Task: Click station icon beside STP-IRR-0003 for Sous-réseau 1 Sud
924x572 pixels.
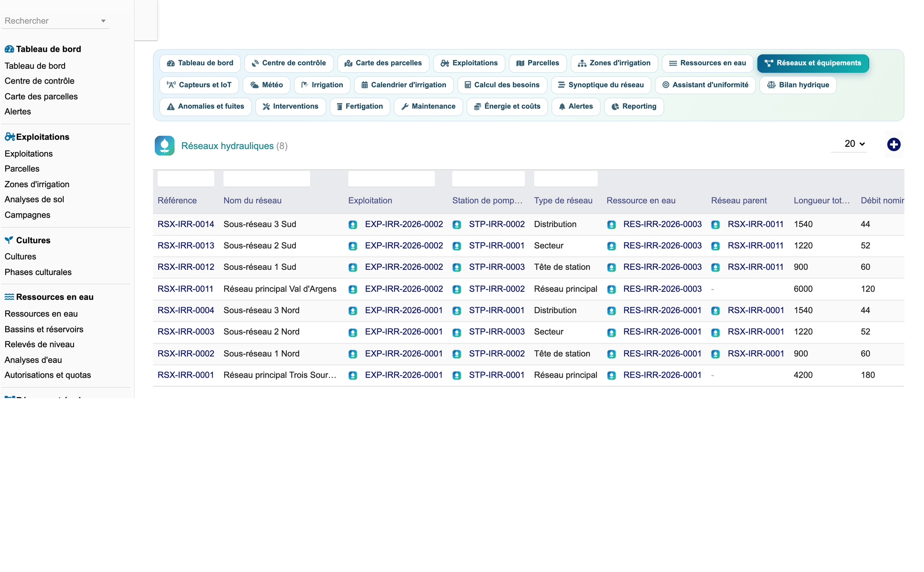Action: [457, 267]
